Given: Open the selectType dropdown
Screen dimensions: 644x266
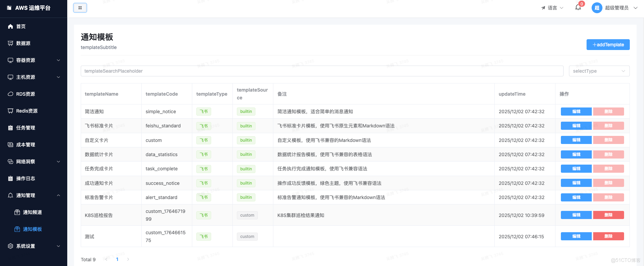Looking at the screenshot, I should point(599,71).
